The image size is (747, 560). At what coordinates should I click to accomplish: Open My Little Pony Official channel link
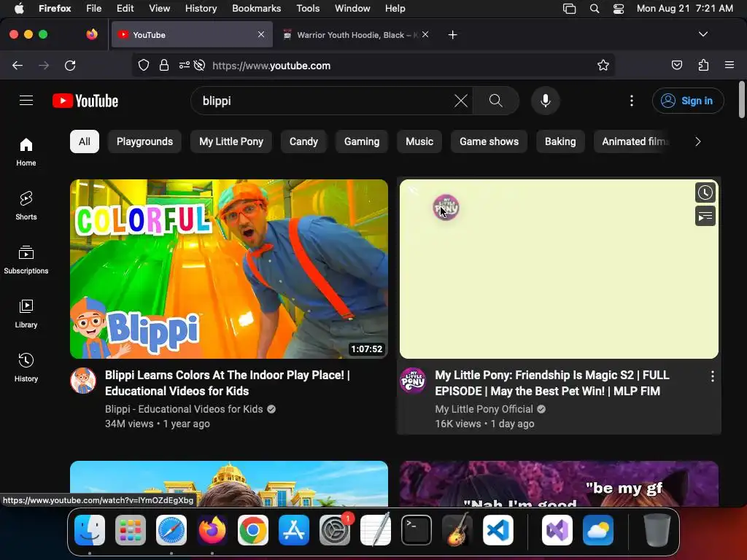pos(484,409)
